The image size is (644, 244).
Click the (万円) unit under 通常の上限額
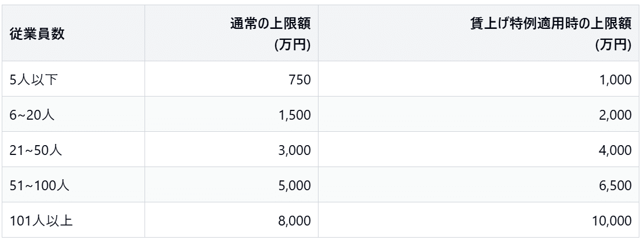tap(293, 46)
